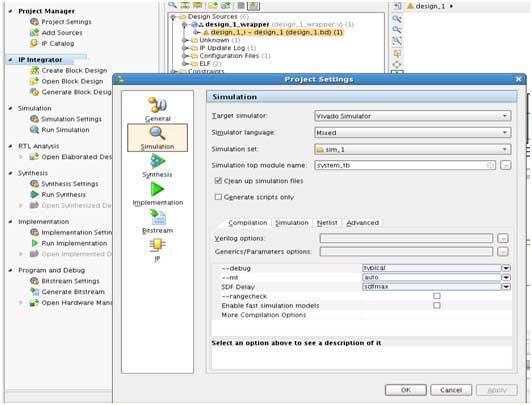Click the Run Implementation play icon

[34, 243]
